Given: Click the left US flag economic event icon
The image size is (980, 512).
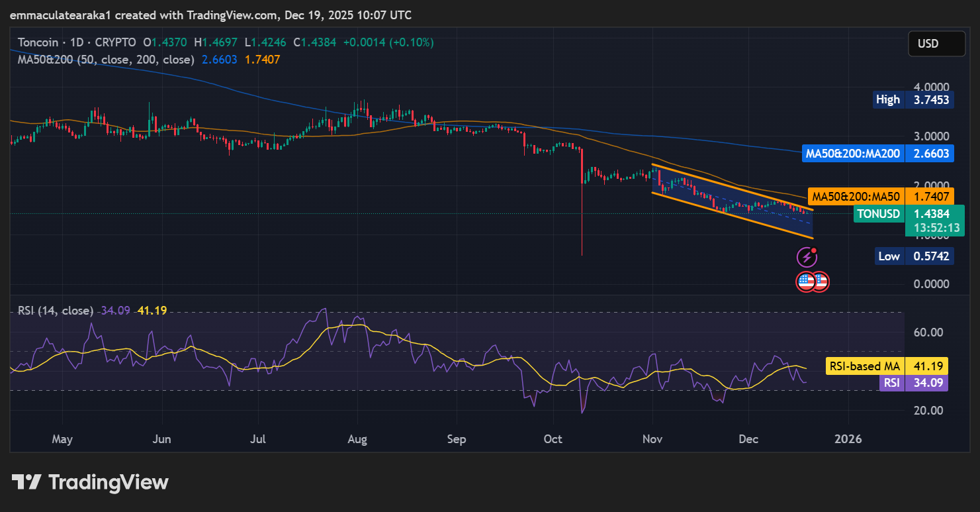Looking at the screenshot, I should pyautogui.click(x=805, y=282).
